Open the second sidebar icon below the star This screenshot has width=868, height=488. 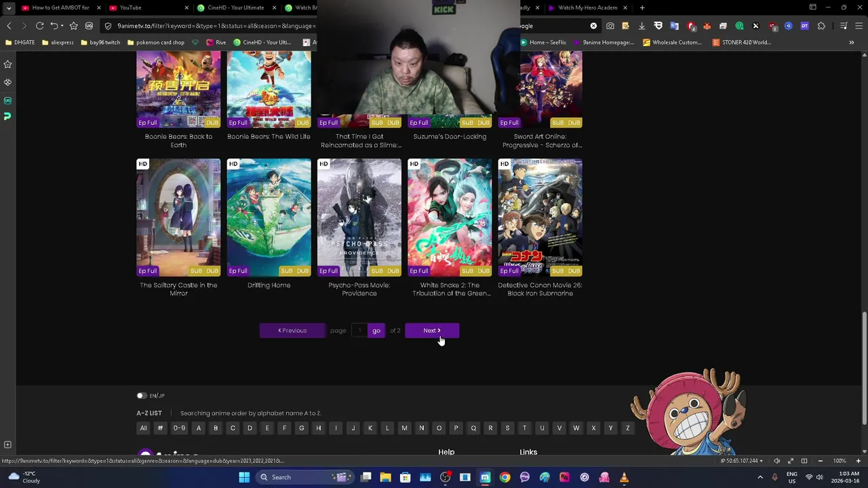(x=7, y=82)
